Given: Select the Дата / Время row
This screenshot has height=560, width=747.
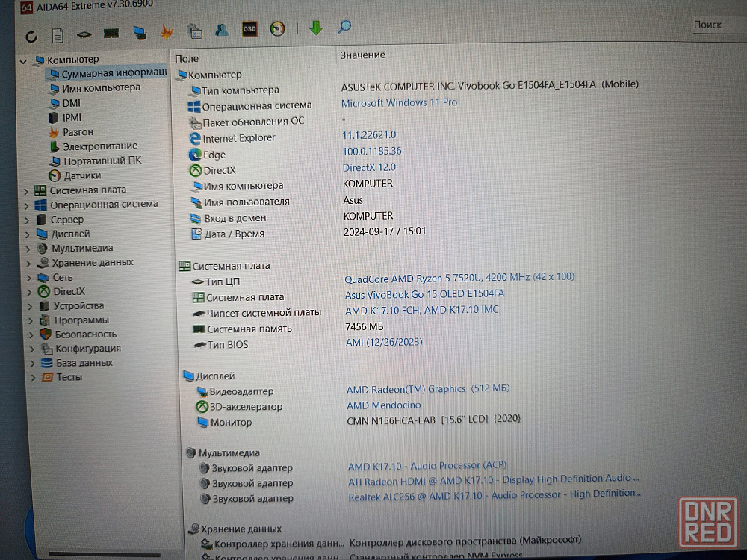Looking at the screenshot, I should click(309, 233).
